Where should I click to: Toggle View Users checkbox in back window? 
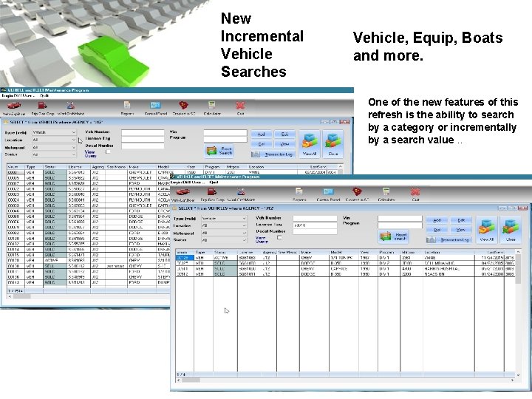(x=108, y=151)
